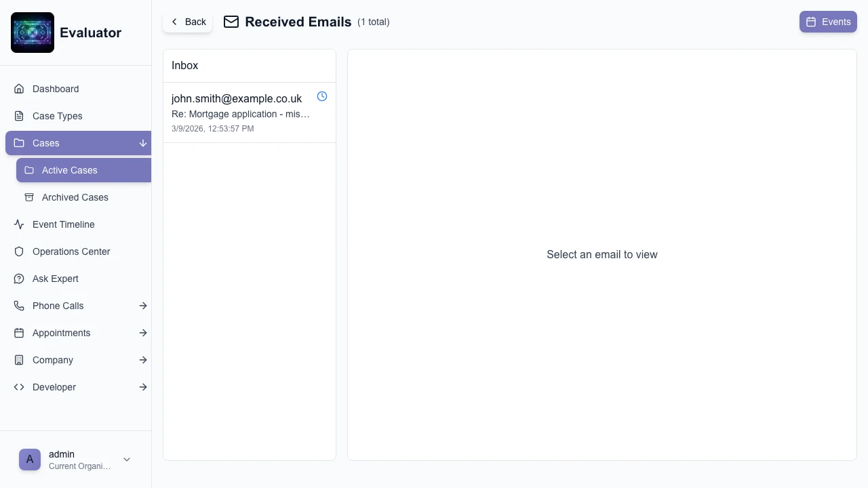Click the Phone Calls handset icon

pos(19,306)
